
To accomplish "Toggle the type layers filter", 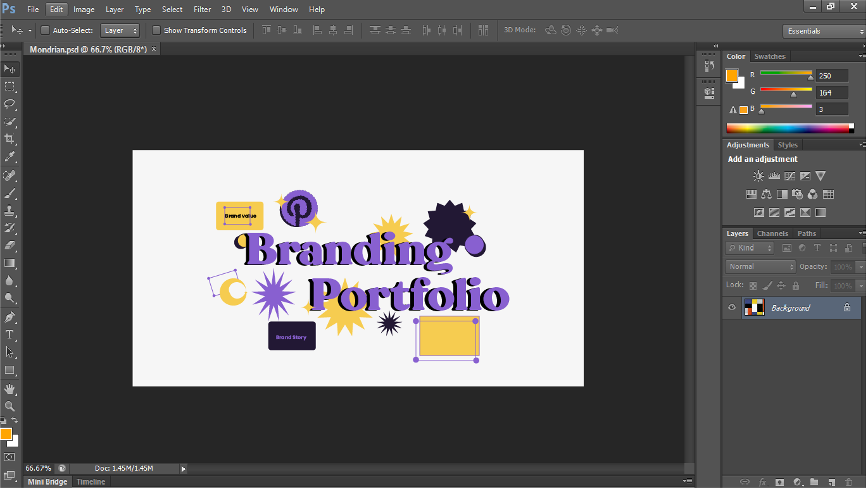I will pos(817,248).
